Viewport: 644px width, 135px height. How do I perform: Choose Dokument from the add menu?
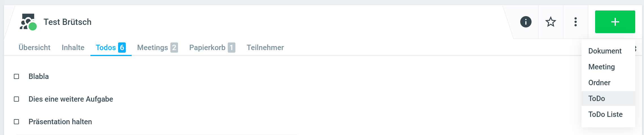tap(605, 51)
